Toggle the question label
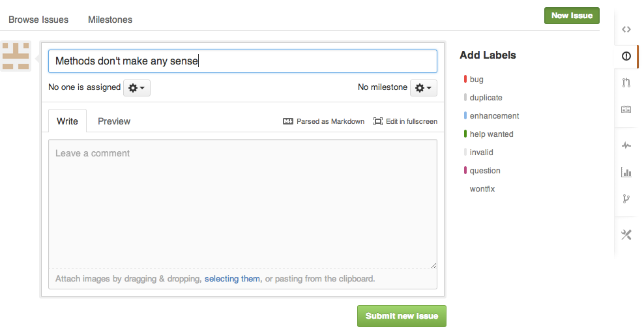The height and width of the screenshot is (335, 644). [x=485, y=171]
